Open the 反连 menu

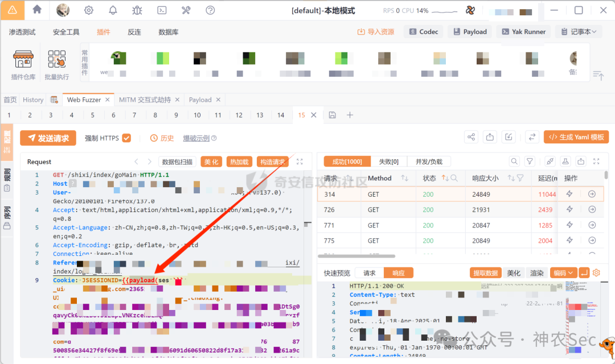tap(134, 32)
